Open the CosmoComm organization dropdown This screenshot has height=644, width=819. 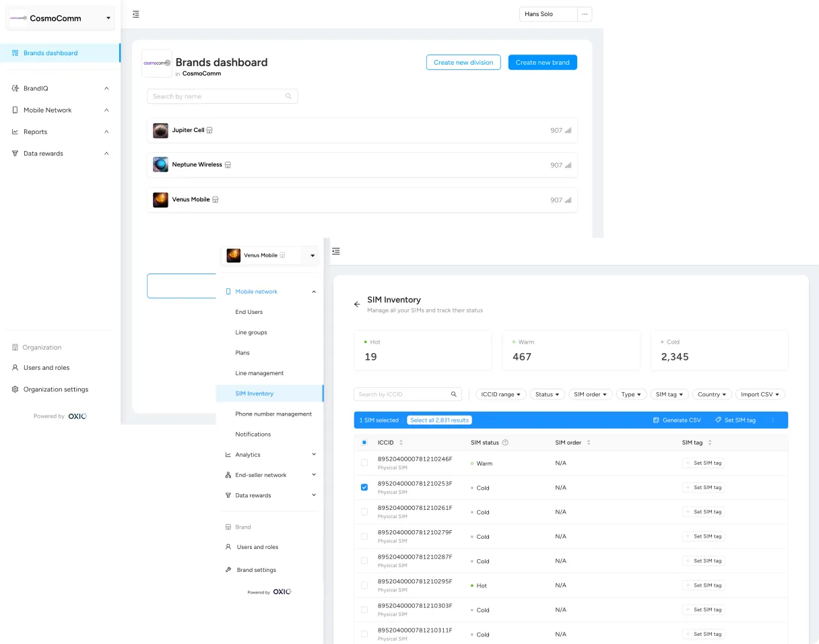[108, 18]
